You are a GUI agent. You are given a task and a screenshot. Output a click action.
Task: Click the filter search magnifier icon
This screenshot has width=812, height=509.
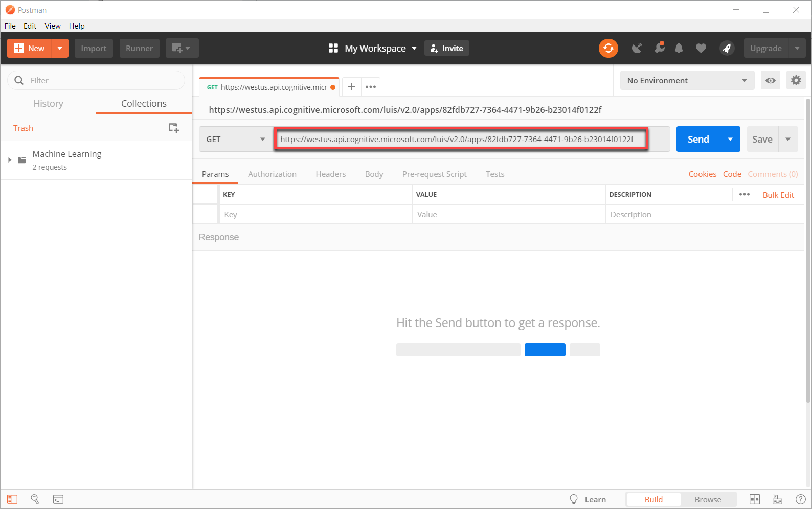[x=19, y=80]
